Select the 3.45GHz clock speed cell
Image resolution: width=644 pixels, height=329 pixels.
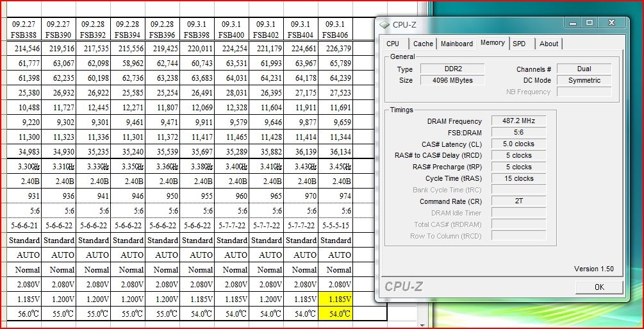336,167
